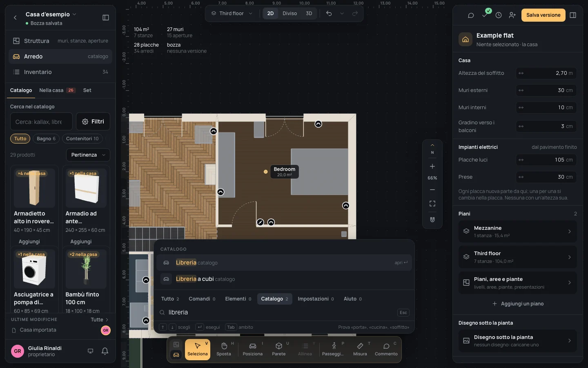Viewport: 588px width, 368px height.
Task: Switch to Diviso split view
Action: (x=290, y=13)
